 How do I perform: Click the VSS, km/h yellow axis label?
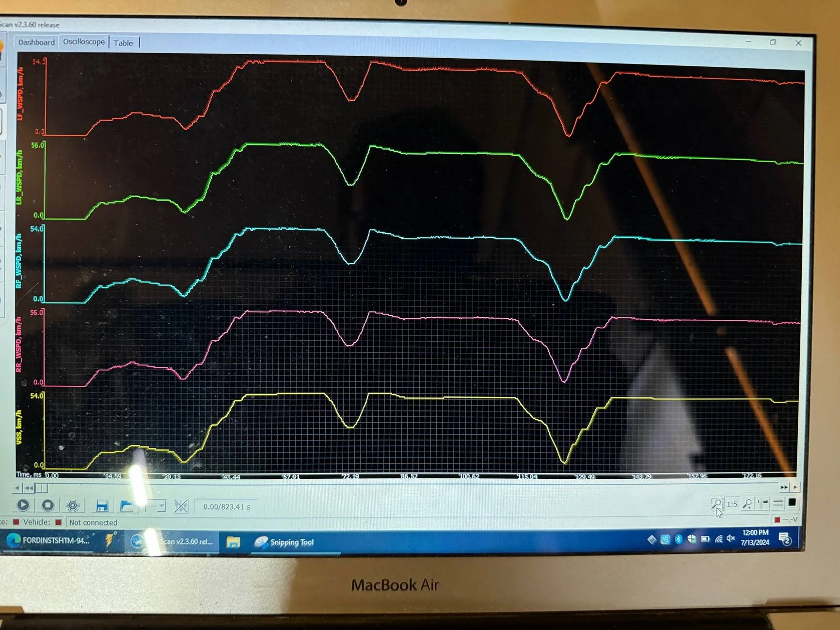click(19, 427)
